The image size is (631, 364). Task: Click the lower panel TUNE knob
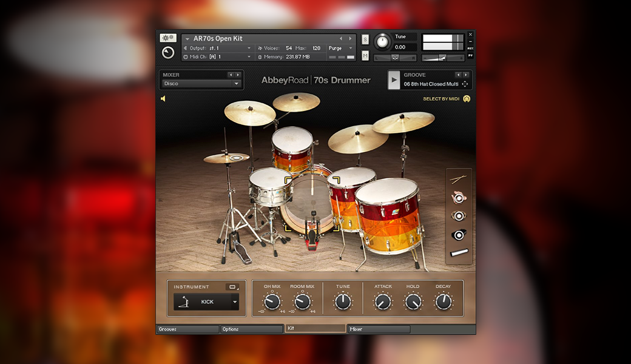[x=343, y=302]
